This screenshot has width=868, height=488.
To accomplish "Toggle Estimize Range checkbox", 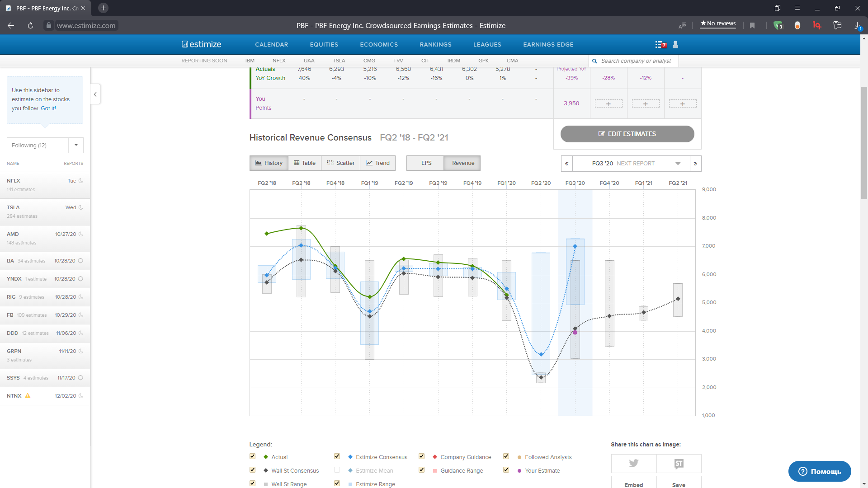I will point(337,483).
